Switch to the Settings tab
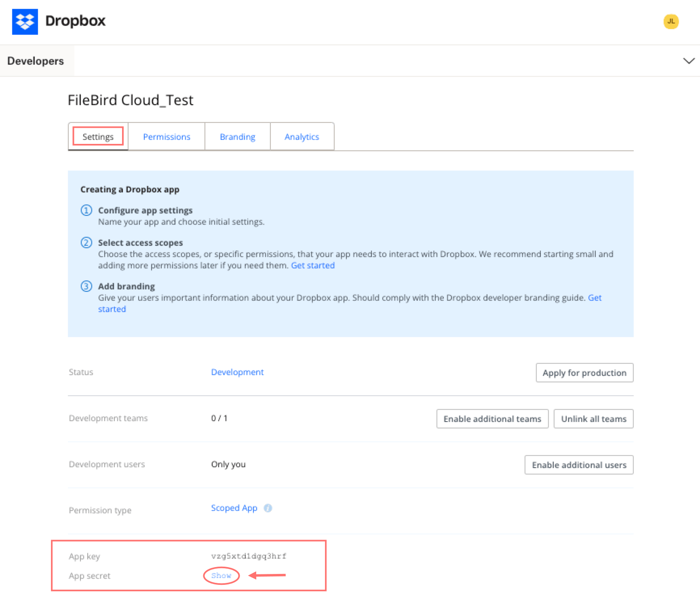The height and width of the screenshot is (599, 700). (98, 137)
